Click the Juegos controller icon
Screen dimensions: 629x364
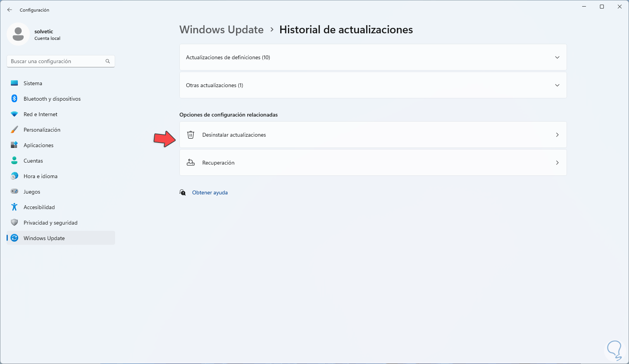(x=14, y=192)
